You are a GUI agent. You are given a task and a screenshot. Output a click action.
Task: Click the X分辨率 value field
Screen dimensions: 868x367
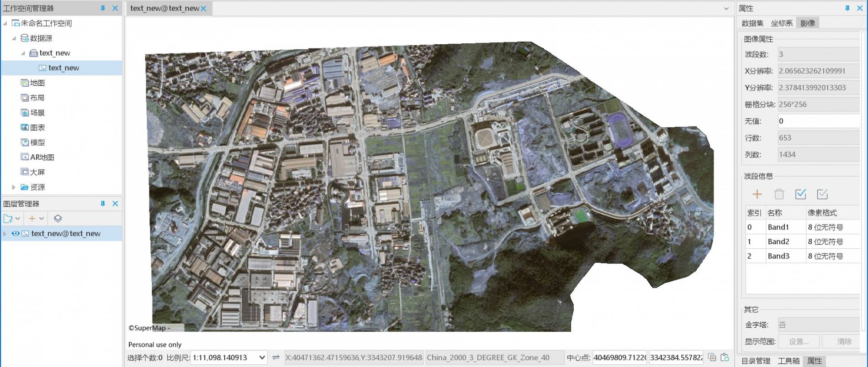click(x=819, y=71)
